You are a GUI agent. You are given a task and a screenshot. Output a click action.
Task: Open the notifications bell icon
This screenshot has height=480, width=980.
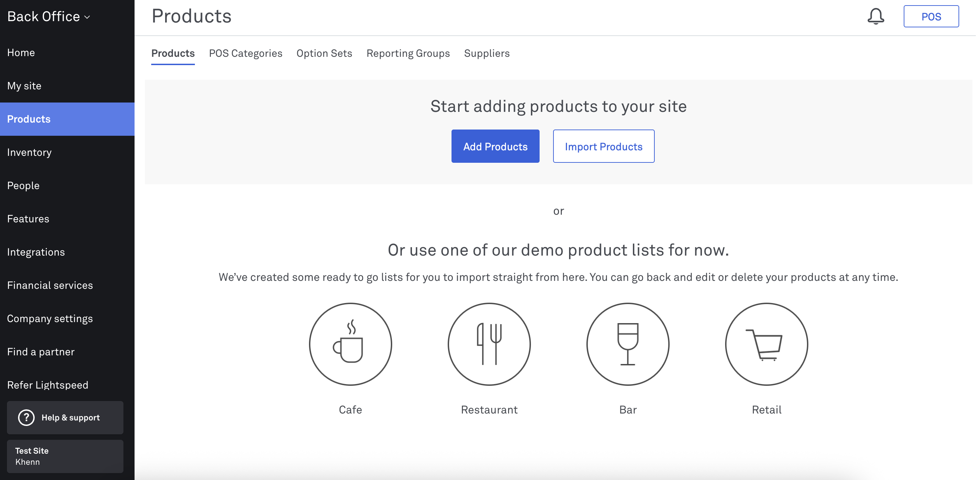875,16
